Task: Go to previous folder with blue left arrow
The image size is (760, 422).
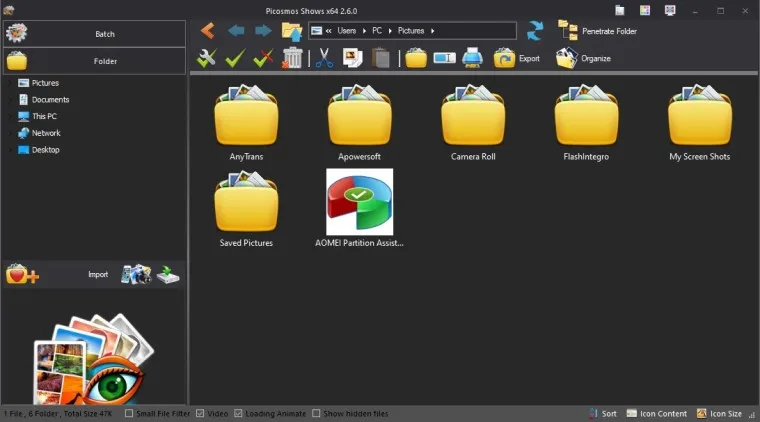Action: tap(236, 31)
